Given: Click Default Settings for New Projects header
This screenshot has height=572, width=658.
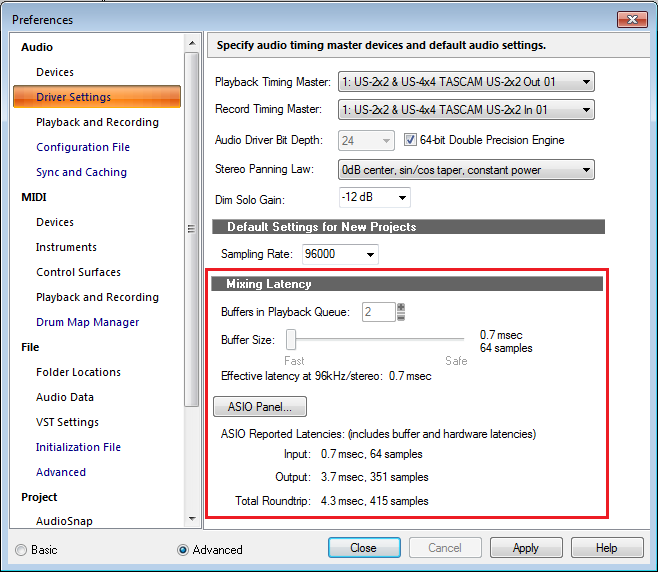Looking at the screenshot, I should click(x=408, y=227).
